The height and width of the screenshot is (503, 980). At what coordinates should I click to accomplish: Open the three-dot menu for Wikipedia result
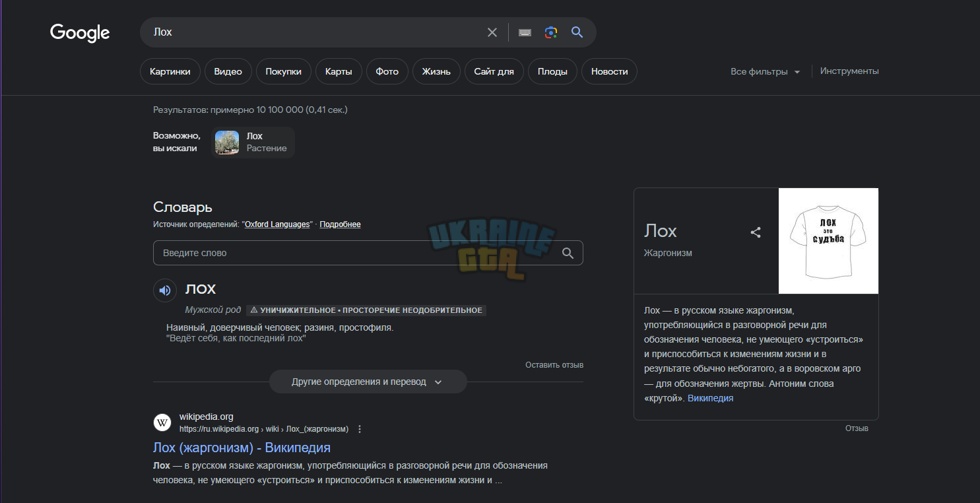(360, 429)
